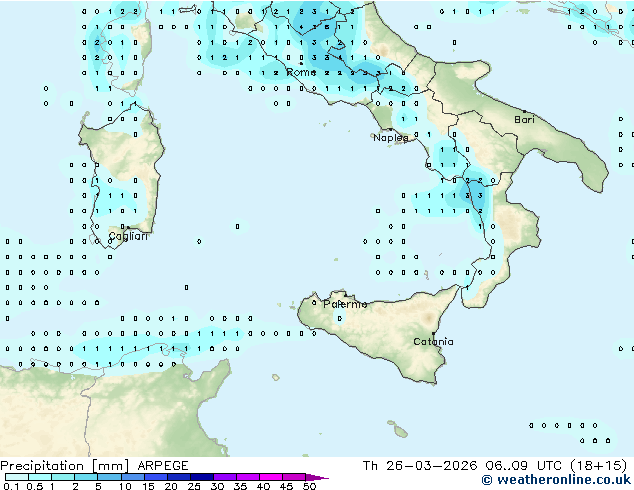The width and height of the screenshot is (634, 490).
Task: Click the '06..09 UTC' time range
Action: coord(523,466)
